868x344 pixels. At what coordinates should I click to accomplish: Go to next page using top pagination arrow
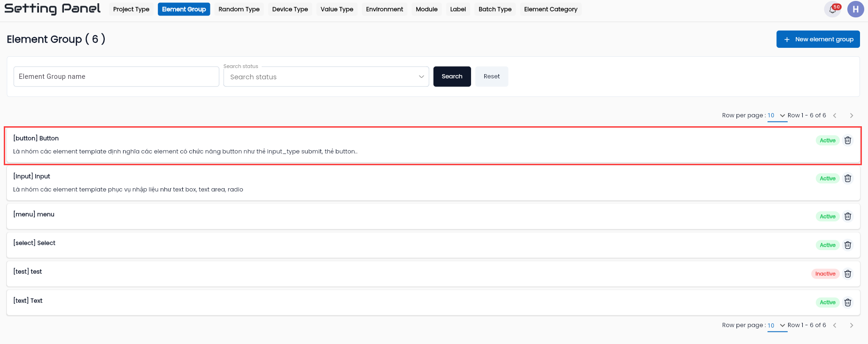pos(852,115)
